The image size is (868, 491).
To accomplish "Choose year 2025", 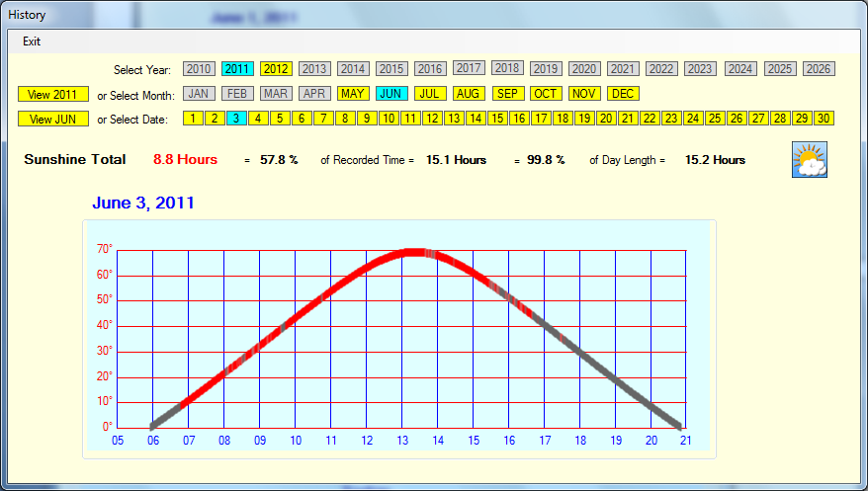I will click(x=780, y=69).
